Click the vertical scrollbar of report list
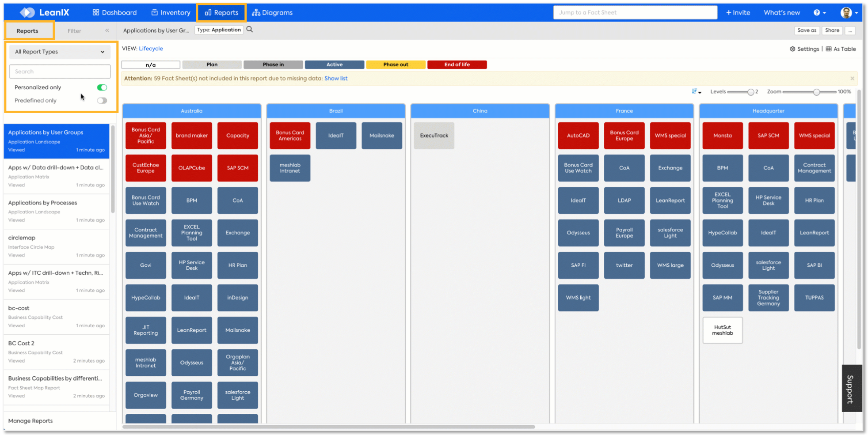Viewport: 868px width, 435px height. 113,169
